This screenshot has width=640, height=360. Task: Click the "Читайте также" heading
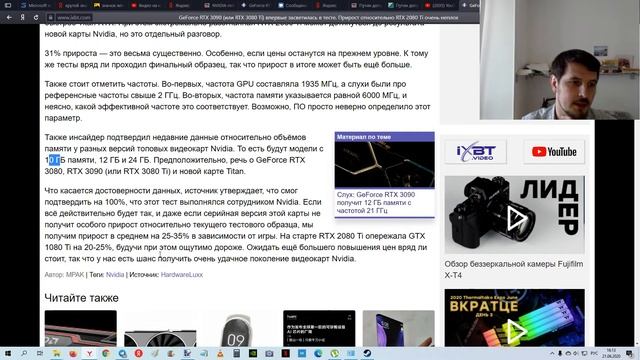tap(82, 298)
